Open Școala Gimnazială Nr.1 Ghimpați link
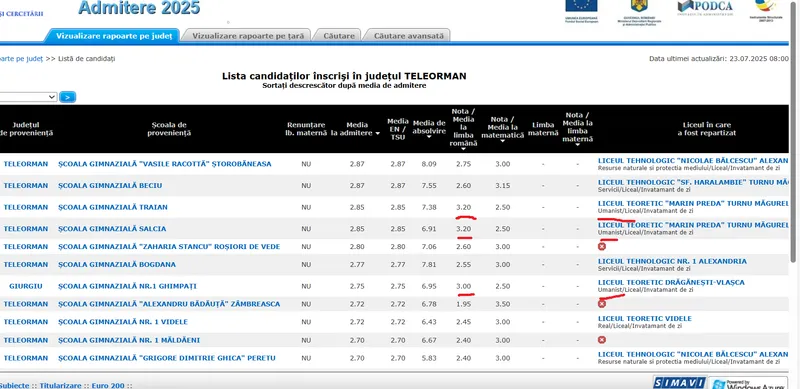This screenshot has height=389, width=800. 127,286
